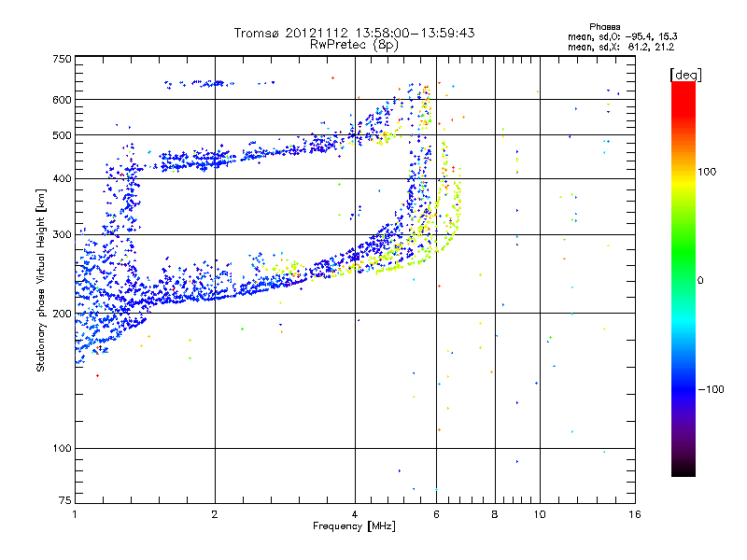Click y-axis tick label "500"

62,135
